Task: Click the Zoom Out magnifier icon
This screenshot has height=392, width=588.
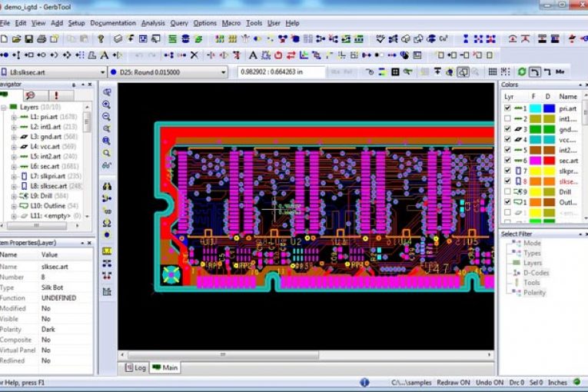Action: (107, 117)
